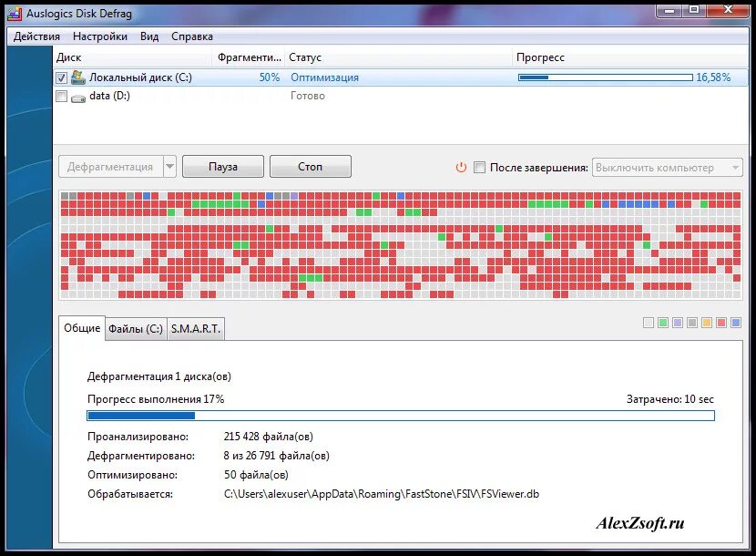Check the Локальный диск (C:) checkbox
Viewport: 756px width, 556px height.
point(61,77)
